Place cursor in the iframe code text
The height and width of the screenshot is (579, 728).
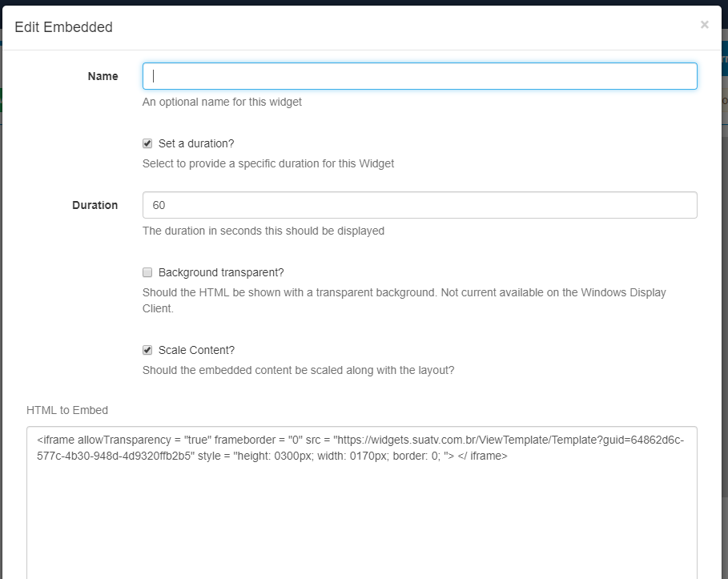point(360,448)
